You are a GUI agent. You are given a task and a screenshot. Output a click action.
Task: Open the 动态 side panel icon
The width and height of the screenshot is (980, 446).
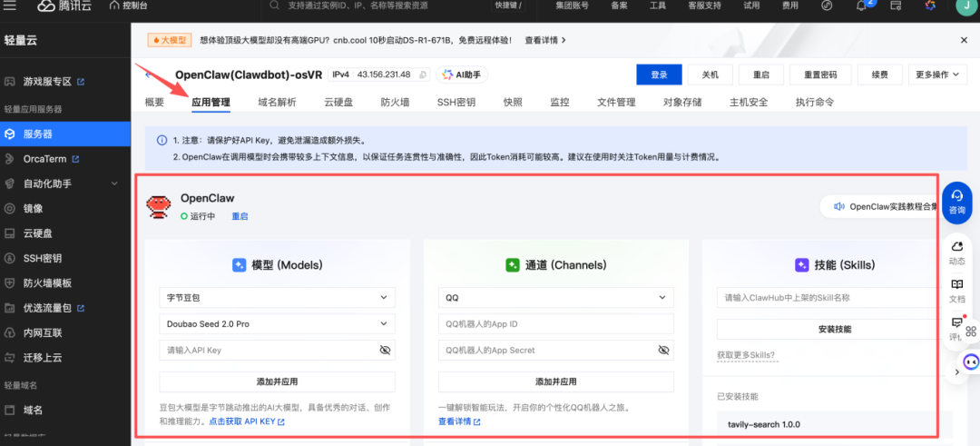[x=957, y=253]
